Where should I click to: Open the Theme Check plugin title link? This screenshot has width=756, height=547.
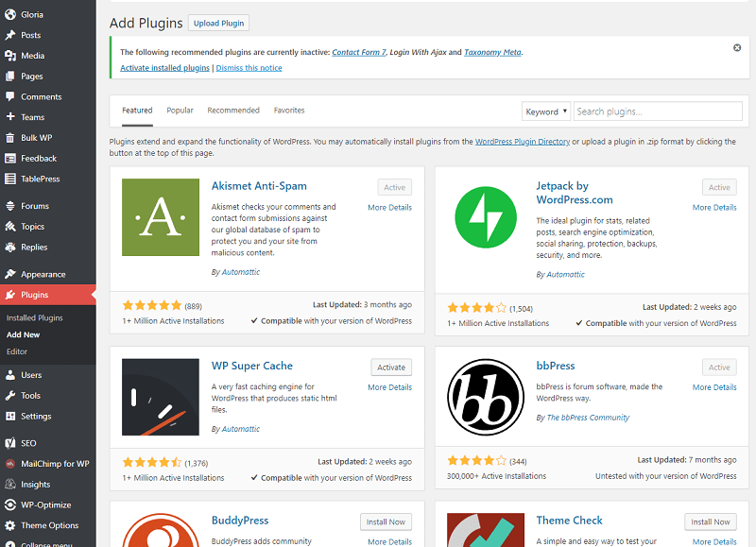coord(570,521)
